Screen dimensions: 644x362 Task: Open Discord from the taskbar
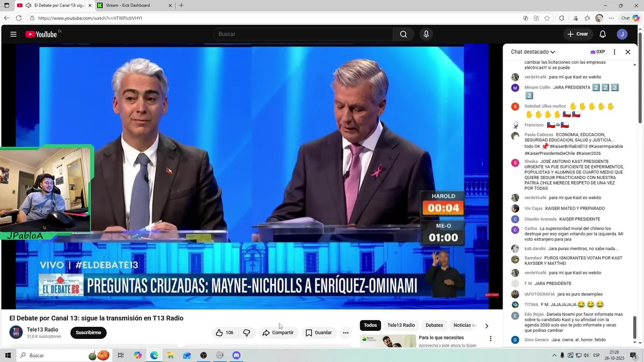236,355
